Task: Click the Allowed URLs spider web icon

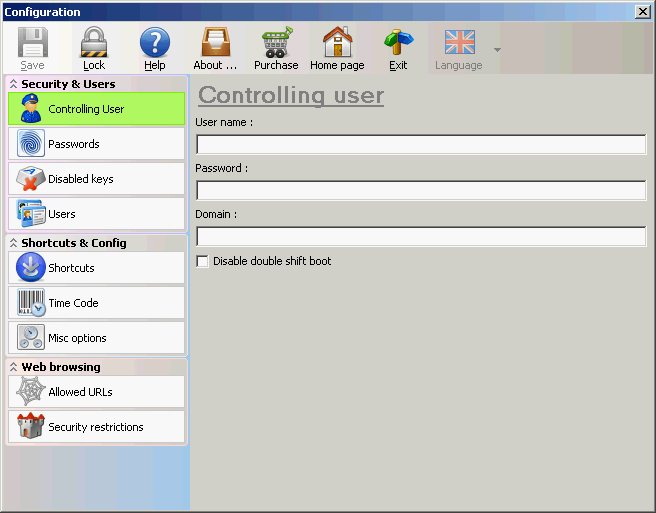Action: click(31, 391)
